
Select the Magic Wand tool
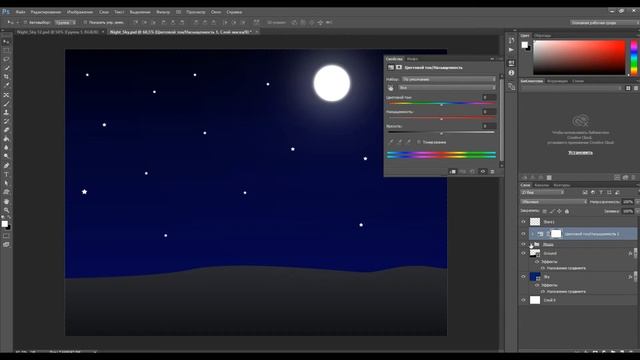6,68
